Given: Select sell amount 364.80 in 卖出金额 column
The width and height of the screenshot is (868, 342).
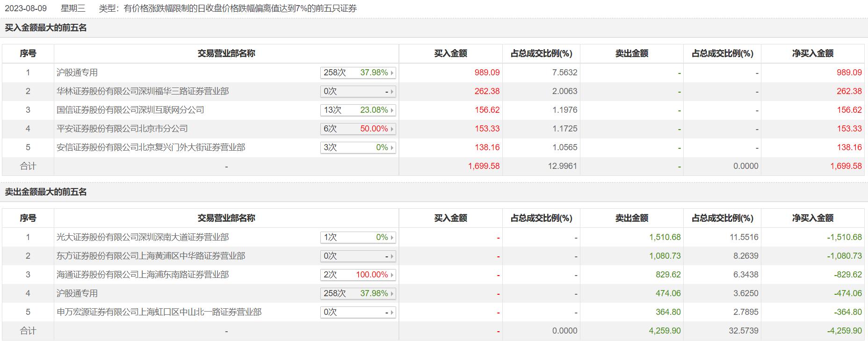Looking at the screenshot, I should tap(668, 312).
